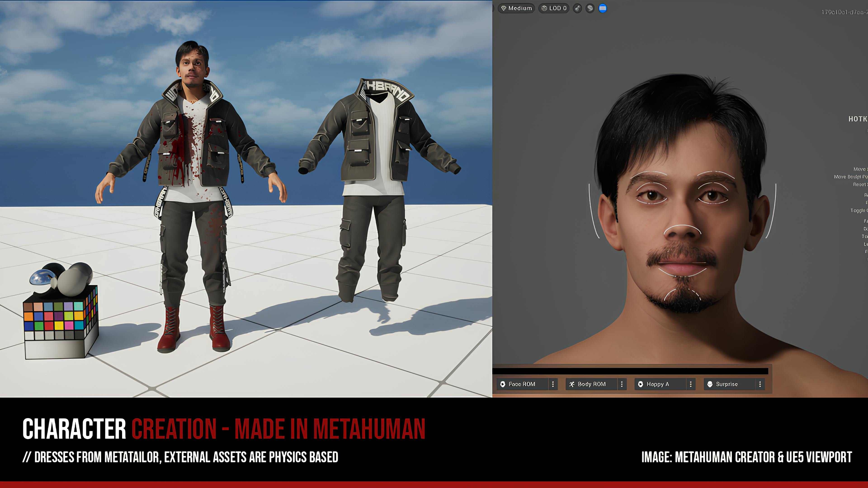Click the running figure Body ROM icon
The width and height of the screenshot is (868, 488).
point(572,384)
